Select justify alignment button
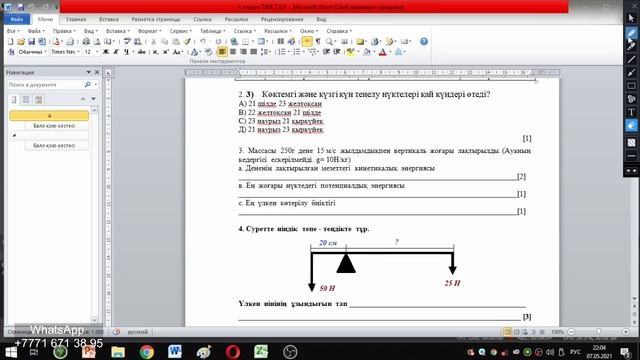The image size is (640, 360). [253, 52]
